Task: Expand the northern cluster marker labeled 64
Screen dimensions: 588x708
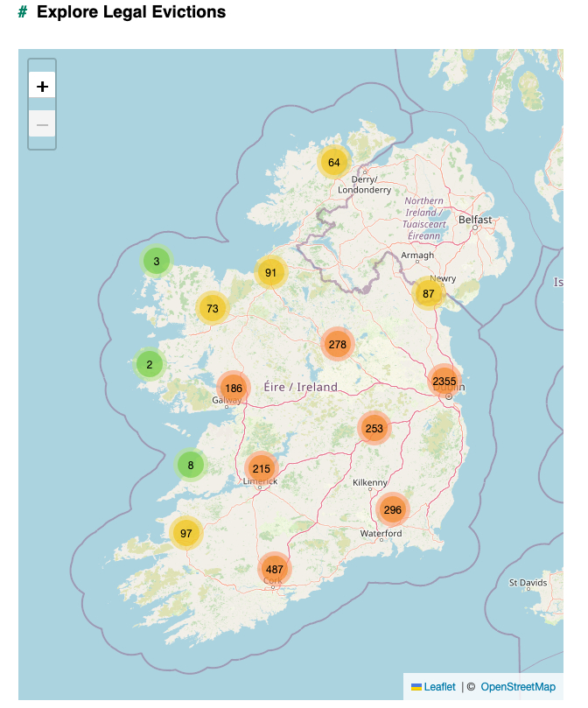Action: [333, 163]
